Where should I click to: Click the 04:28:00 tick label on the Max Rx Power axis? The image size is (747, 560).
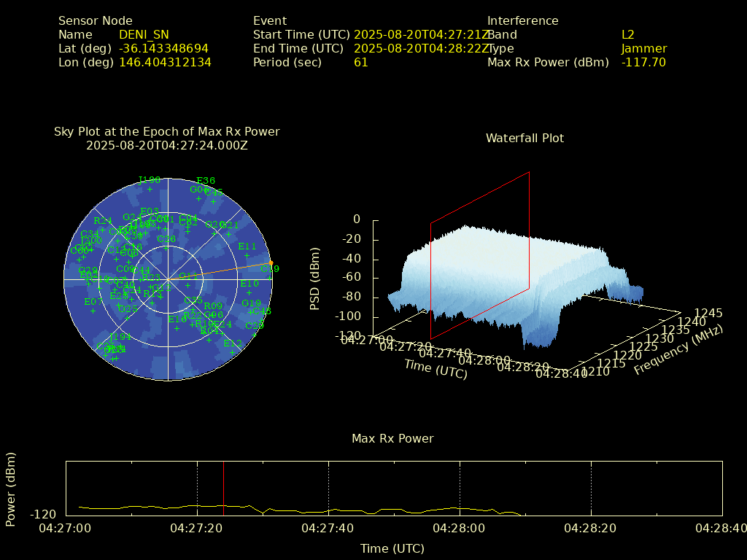(x=460, y=526)
